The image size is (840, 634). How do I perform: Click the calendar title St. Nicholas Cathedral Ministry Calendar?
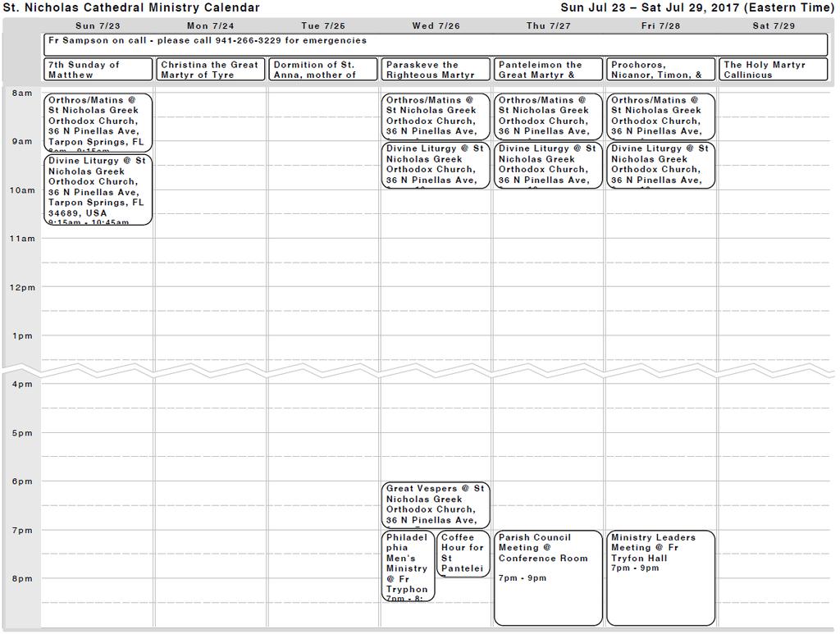click(131, 8)
